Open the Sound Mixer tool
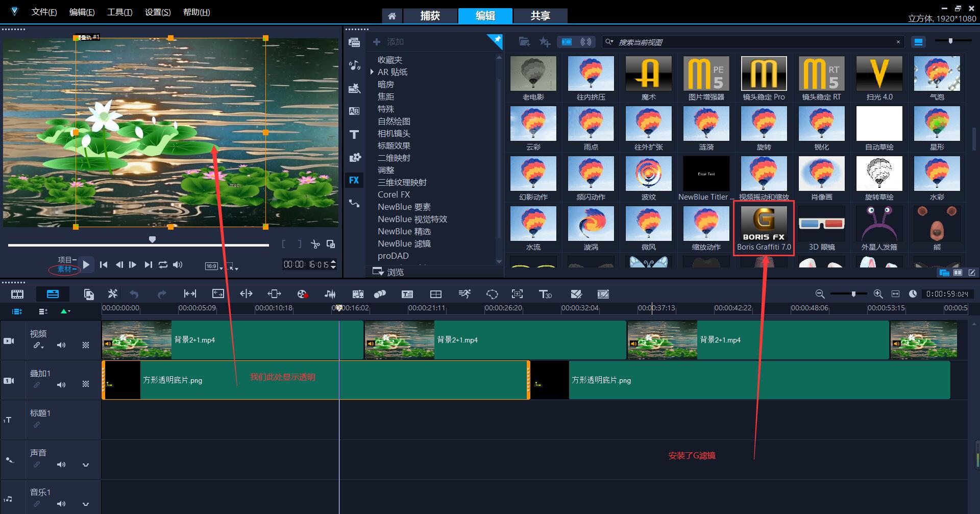The height and width of the screenshot is (514, 980). coord(330,294)
